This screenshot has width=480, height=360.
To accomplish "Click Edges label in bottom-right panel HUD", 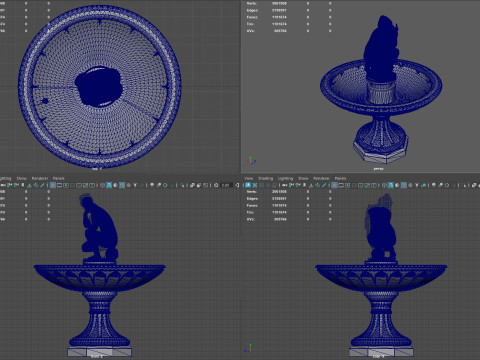I will [x=252, y=199].
